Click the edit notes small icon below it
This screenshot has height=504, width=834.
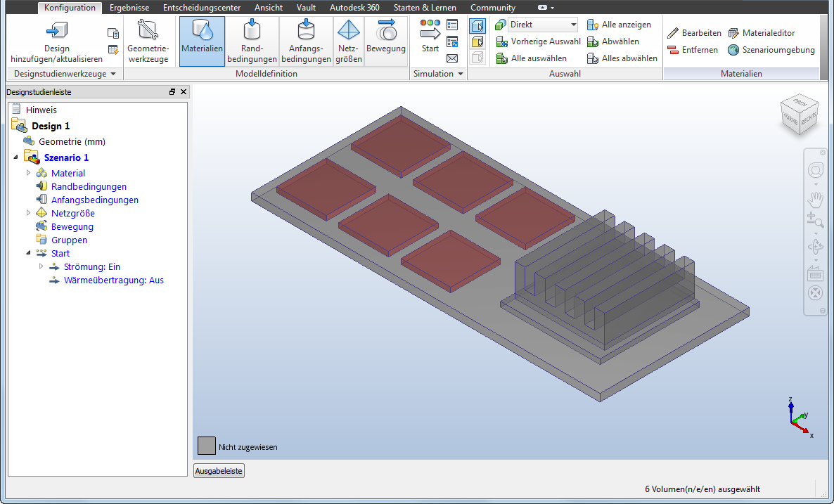point(113,50)
